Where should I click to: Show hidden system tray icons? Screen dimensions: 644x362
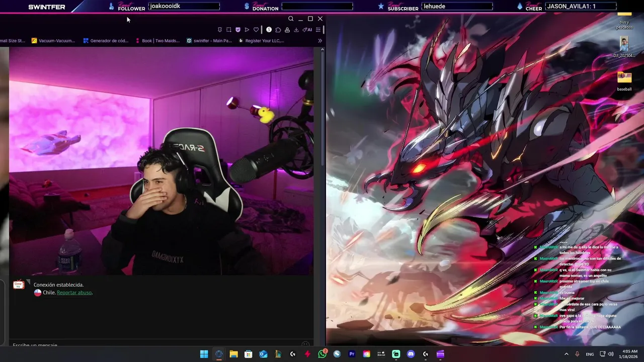[x=566, y=354]
